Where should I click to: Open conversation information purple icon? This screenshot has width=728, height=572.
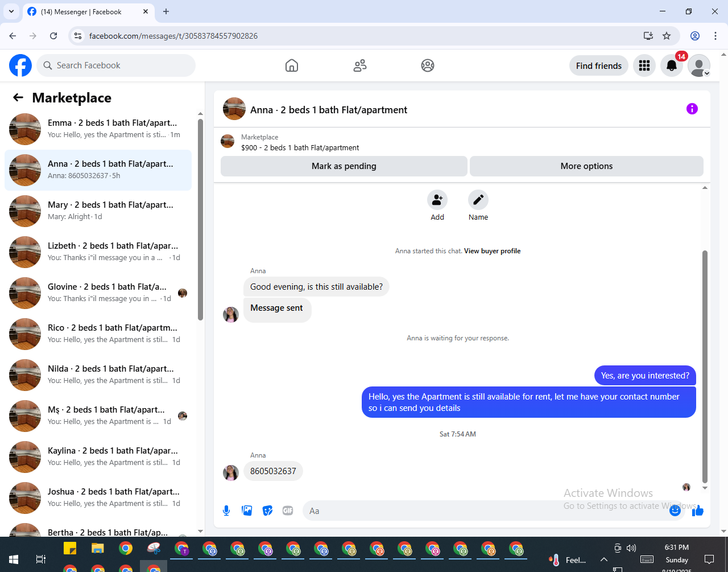point(692,109)
